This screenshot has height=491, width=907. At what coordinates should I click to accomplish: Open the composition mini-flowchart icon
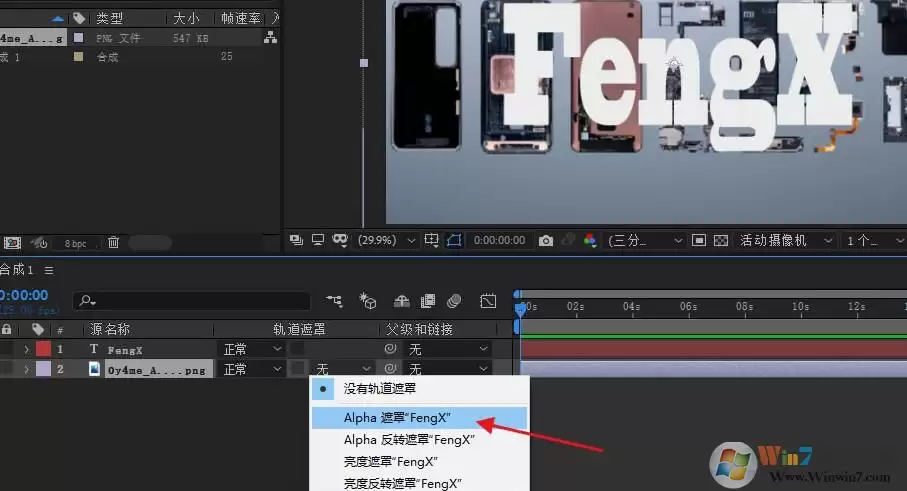click(x=334, y=301)
